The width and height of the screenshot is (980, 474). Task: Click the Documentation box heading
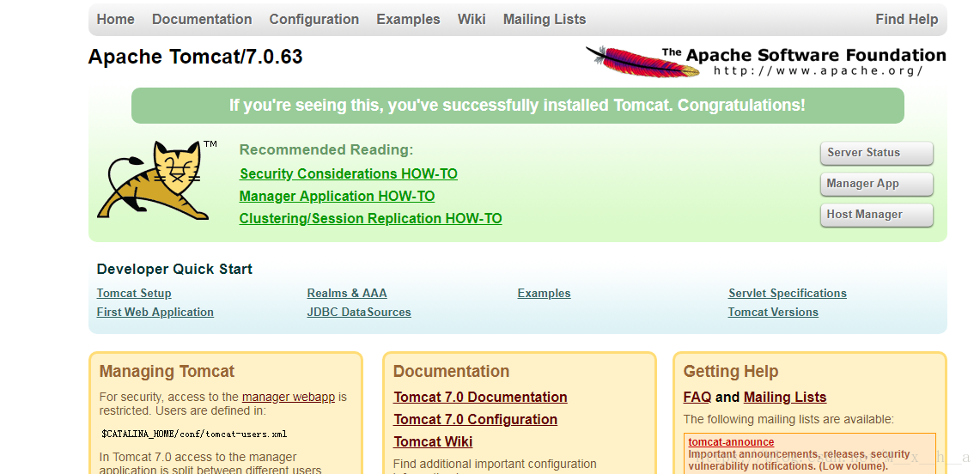click(451, 372)
